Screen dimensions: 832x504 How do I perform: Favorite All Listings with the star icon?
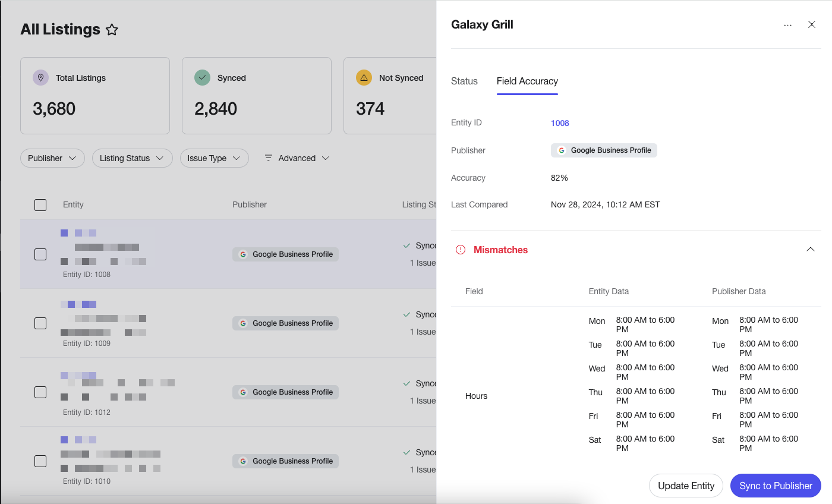(x=112, y=30)
